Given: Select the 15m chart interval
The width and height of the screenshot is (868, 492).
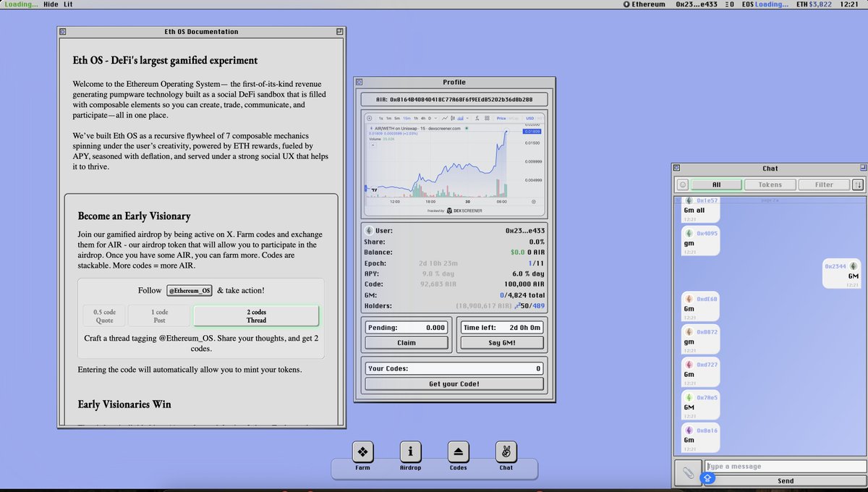Looking at the screenshot, I should pos(407,119).
